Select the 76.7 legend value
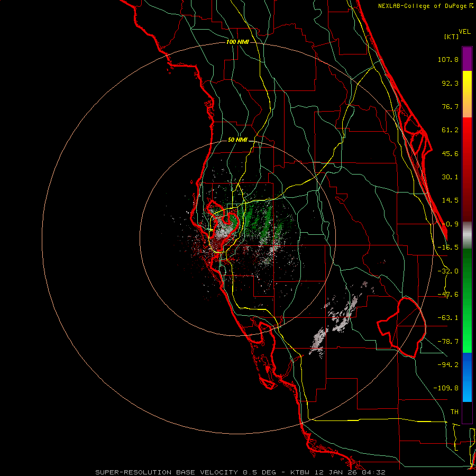Image resolution: width=476 pixels, height=476 pixels. (450, 106)
